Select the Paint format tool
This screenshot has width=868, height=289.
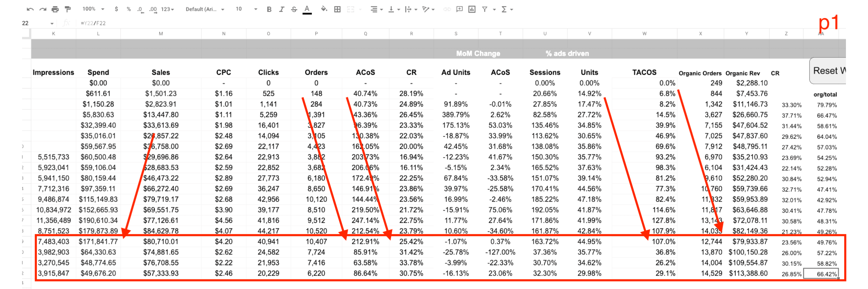pos(68,9)
